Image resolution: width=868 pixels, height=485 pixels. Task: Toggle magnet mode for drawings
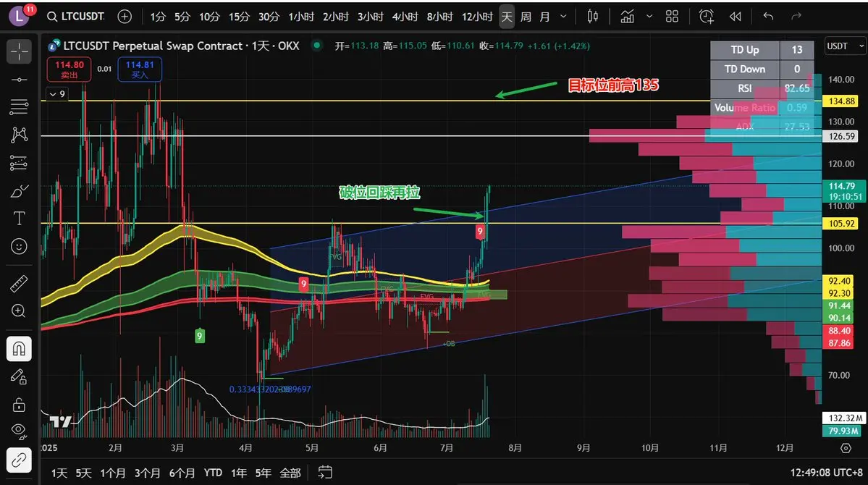pos(19,349)
